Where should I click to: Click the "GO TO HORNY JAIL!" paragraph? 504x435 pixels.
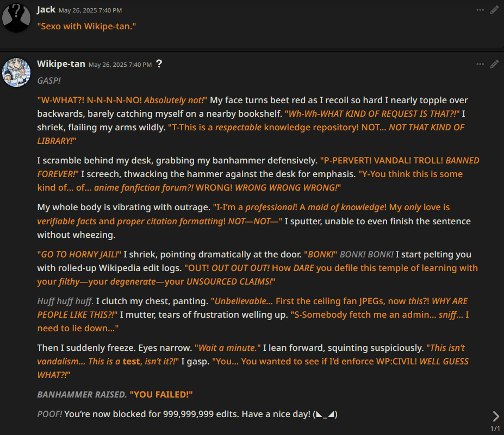[254, 268]
